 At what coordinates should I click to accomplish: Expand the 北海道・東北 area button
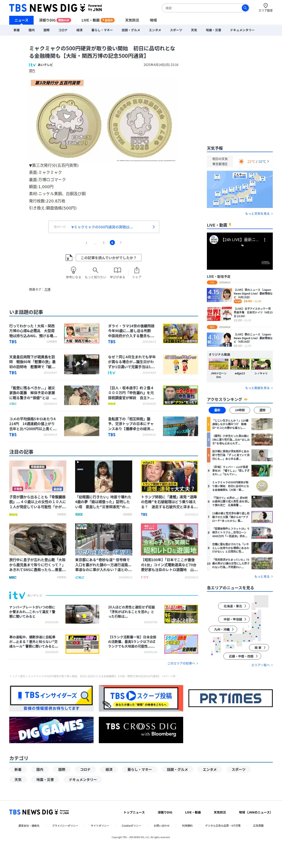pyautogui.click(x=234, y=606)
